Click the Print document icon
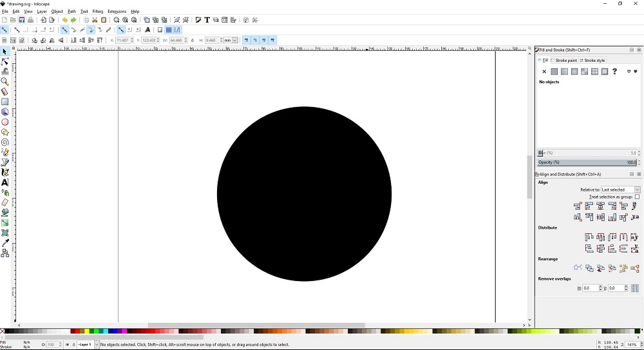Viewport: 644px width, 350px height. 30,20
